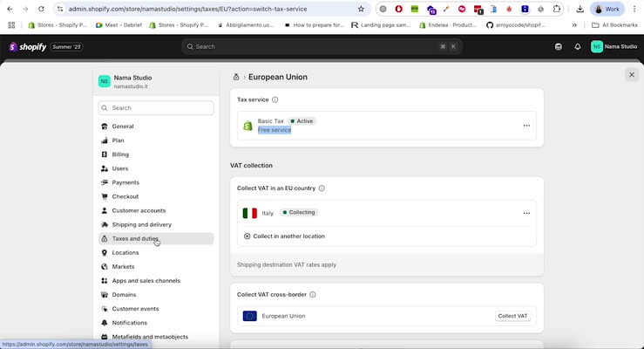Open All Bookmarks folder
The height and width of the screenshot is (349, 644).
614,25
